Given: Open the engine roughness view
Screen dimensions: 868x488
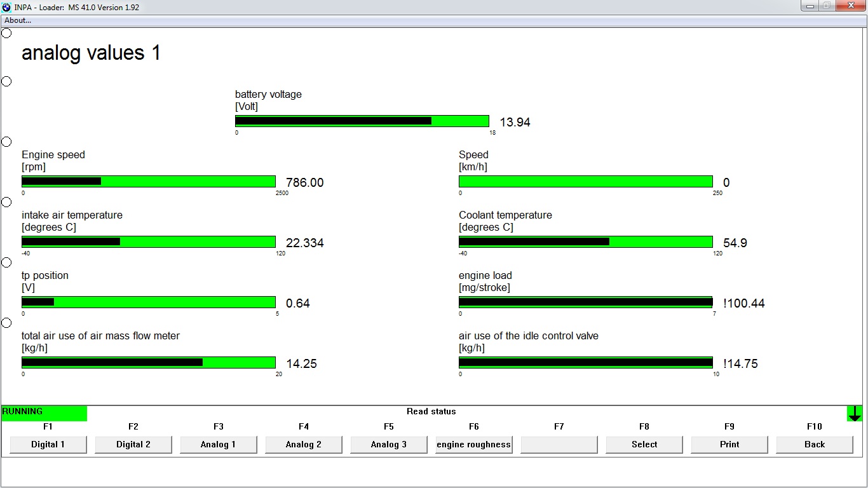Looking at the screenshot, I should point(474,445).
